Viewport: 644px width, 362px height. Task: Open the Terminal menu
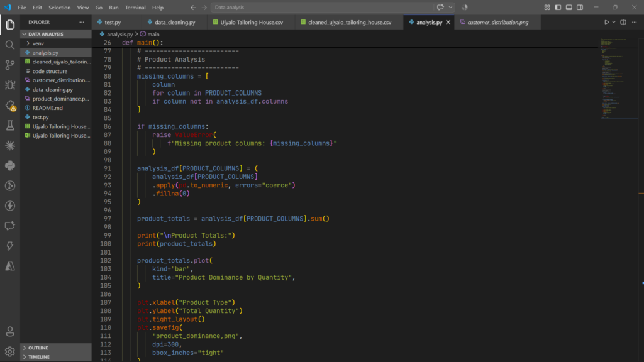coord(135,8)
